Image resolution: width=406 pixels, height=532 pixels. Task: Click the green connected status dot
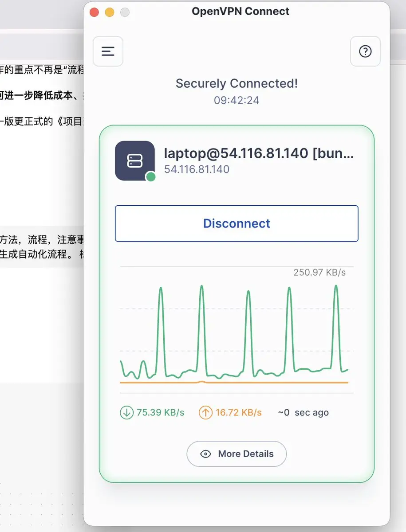coord(151,177)
